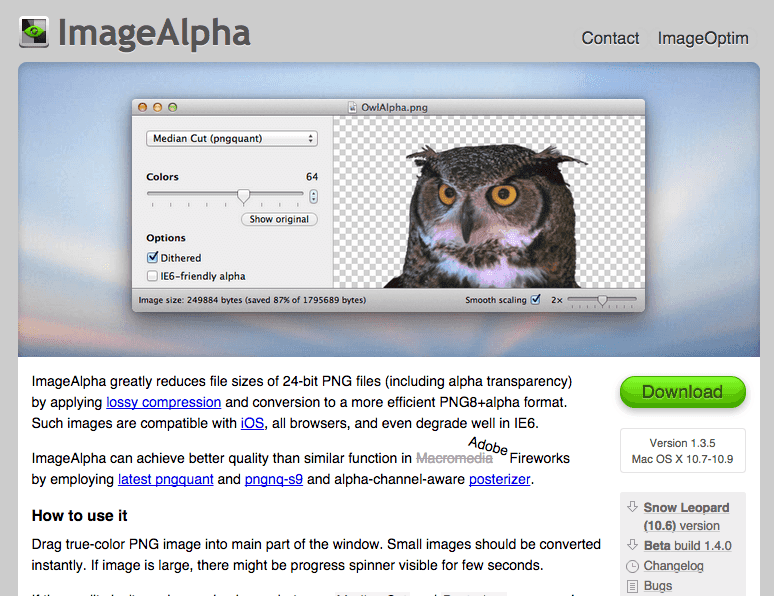Open the lossy compression link

[x=163, y=402]
